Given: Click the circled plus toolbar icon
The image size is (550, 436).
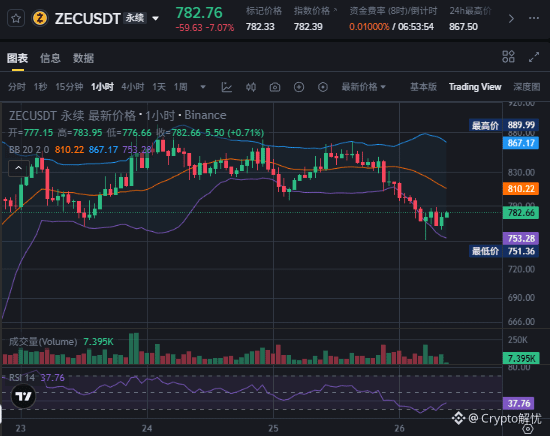Looking at the screenshot, I should tap(299, 87).
